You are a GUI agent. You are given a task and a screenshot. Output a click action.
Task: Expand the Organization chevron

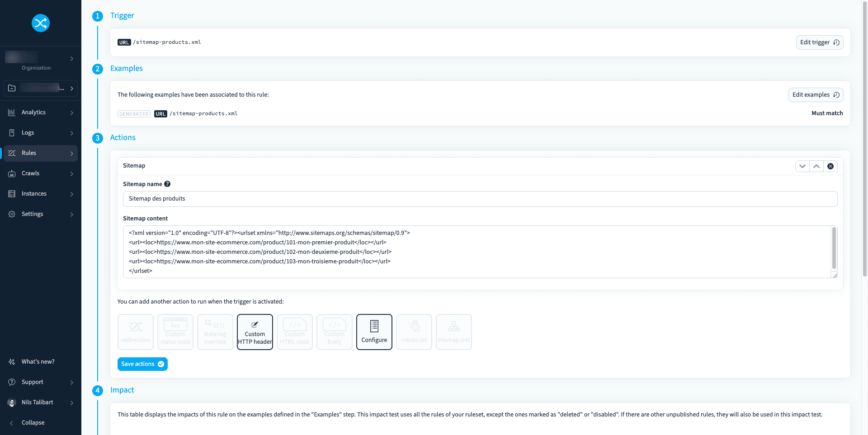(72, 59)
